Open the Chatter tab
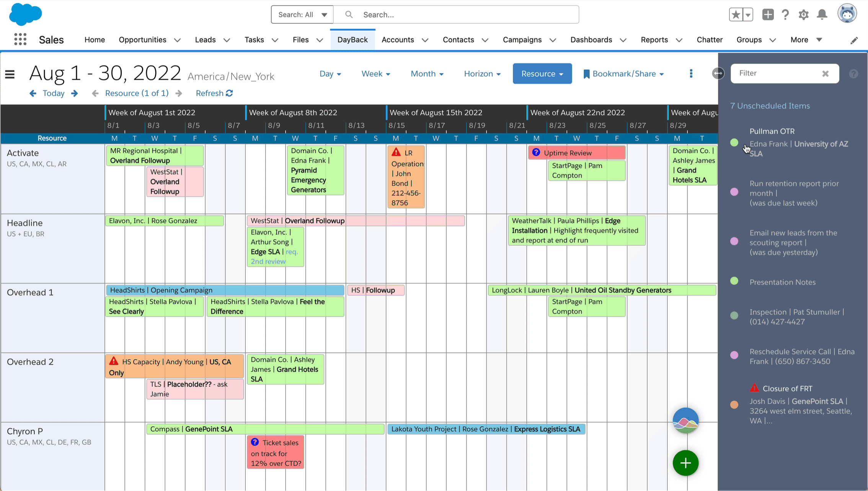The image size is (868, 491). [710, 40]
